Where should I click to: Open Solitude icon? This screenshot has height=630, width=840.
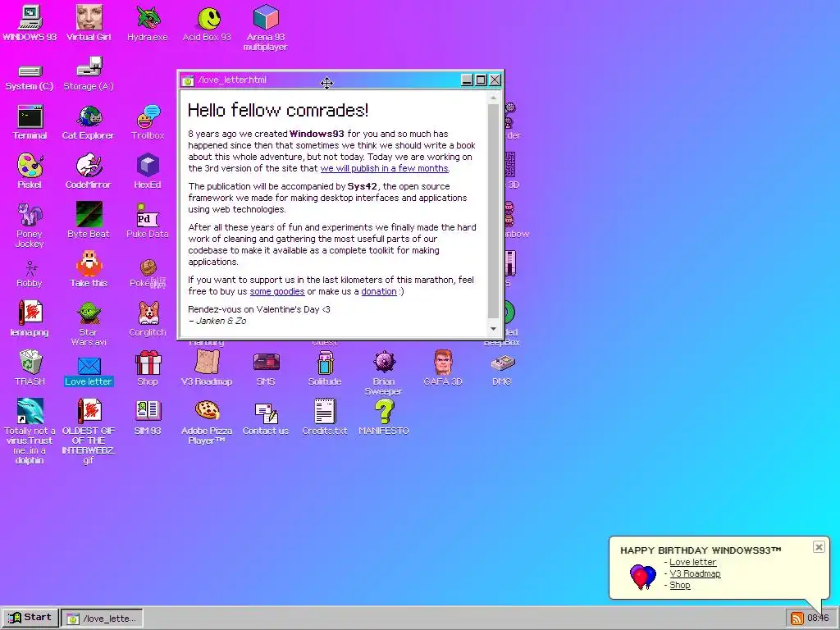[x=325, y=368]
